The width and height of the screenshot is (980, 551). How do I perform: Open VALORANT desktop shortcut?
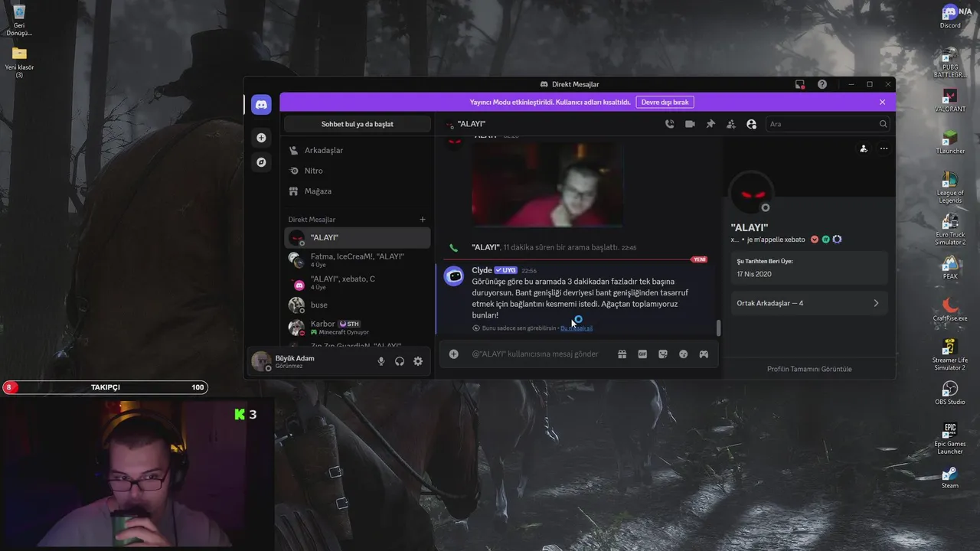click(950, 100)
